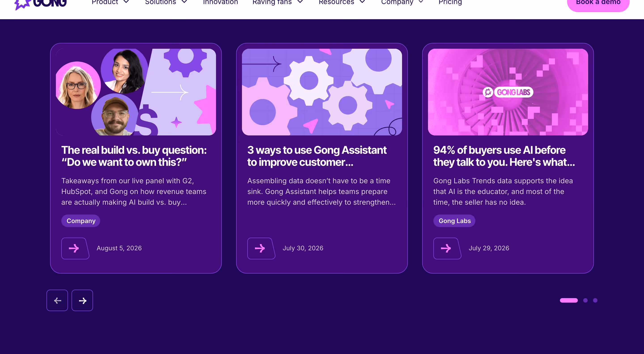This screenshot has height=354, width=644.
Task: Click the Book a demo button
Action: pos(598,4)
